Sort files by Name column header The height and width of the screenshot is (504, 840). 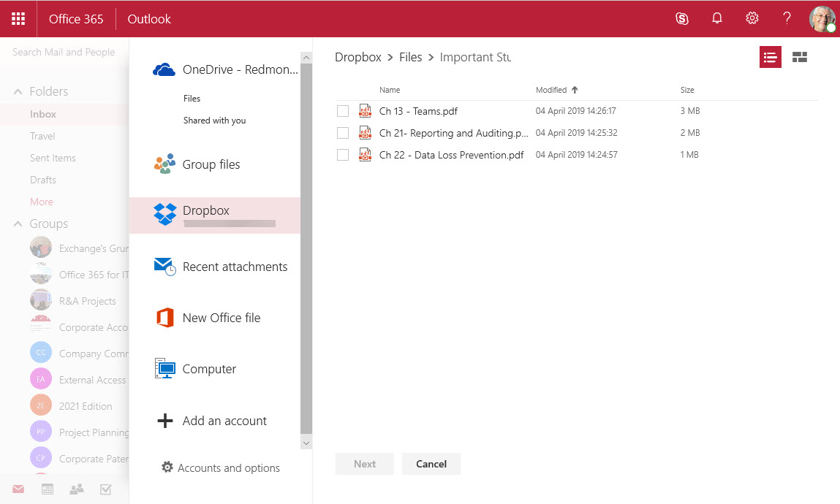390,90
